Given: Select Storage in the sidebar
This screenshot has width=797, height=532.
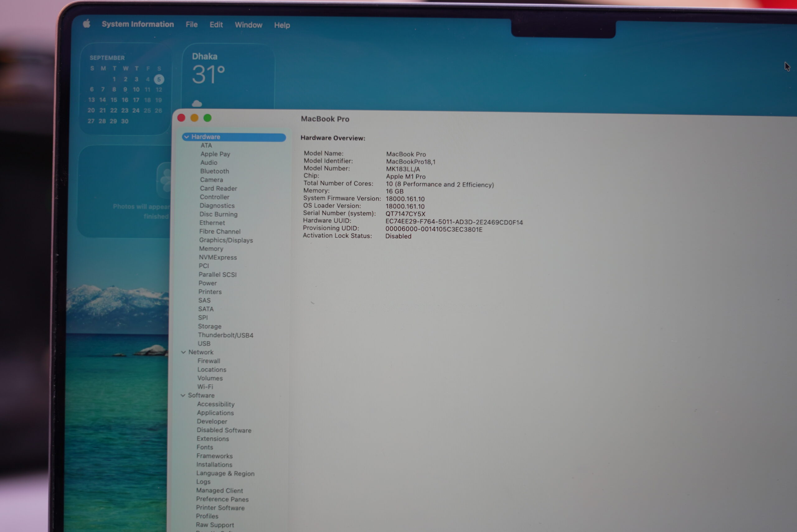Looking at the screenshot, I should coord(210,326).
